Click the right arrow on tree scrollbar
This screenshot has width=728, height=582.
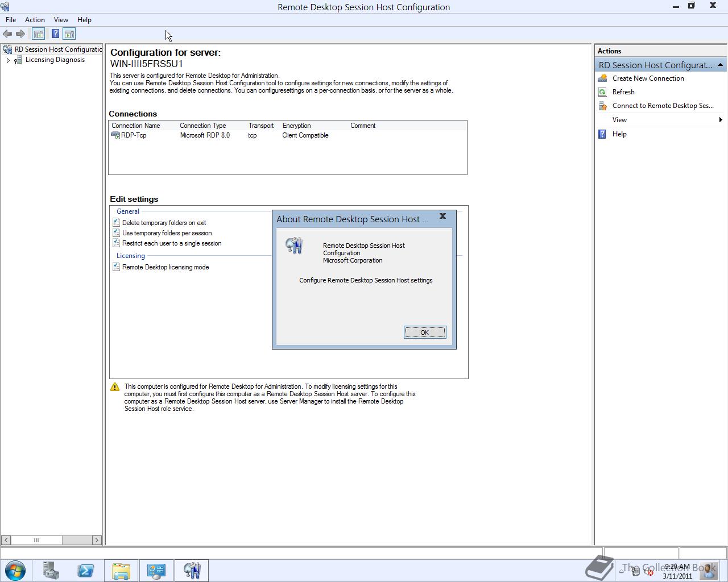pyautogui.click(x=96, y=540)
